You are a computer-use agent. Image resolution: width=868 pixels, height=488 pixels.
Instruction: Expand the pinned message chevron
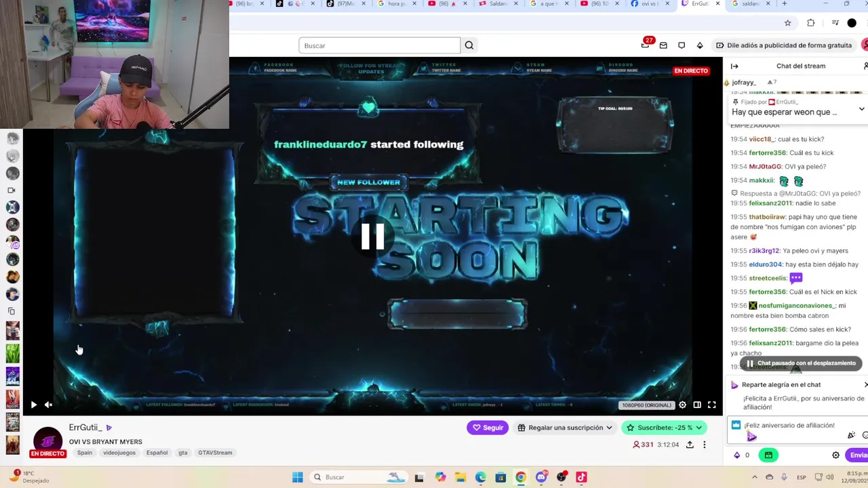pos(861,109)
